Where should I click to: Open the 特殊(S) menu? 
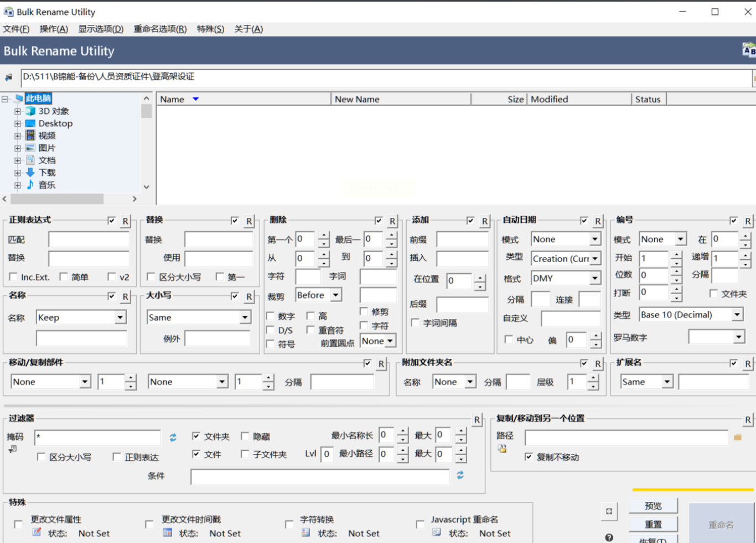coord(210,29)
